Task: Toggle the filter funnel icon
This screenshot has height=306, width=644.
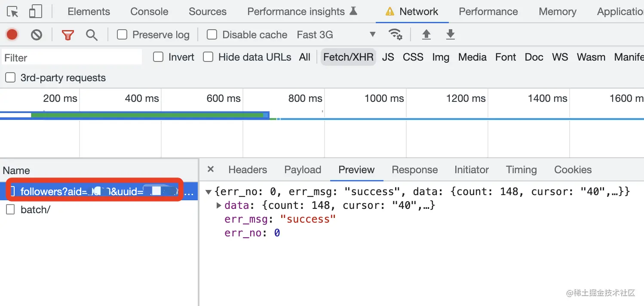Action: tap(67, 35)
